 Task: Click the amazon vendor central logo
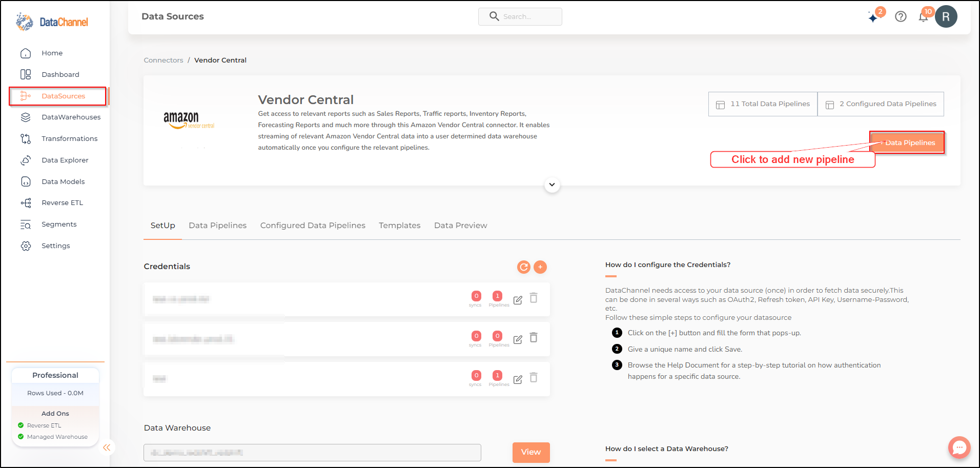tap(189, 120)
